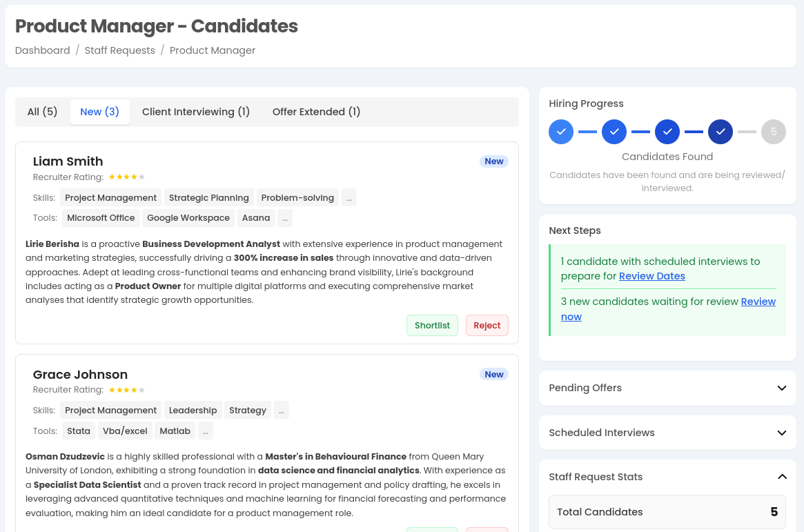Click the second hiring progress checkmark circle
The height and width of the screenshot is (532, 804).
coord(614,132)
